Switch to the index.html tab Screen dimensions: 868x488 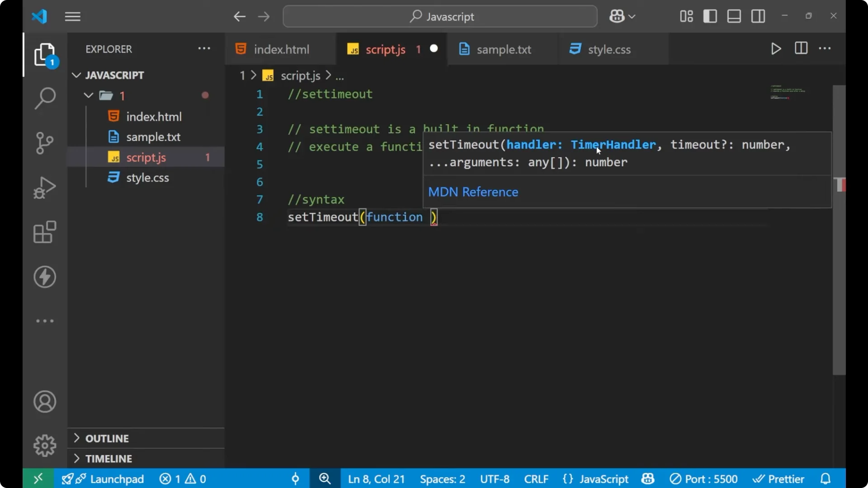(x=280, y=49)
